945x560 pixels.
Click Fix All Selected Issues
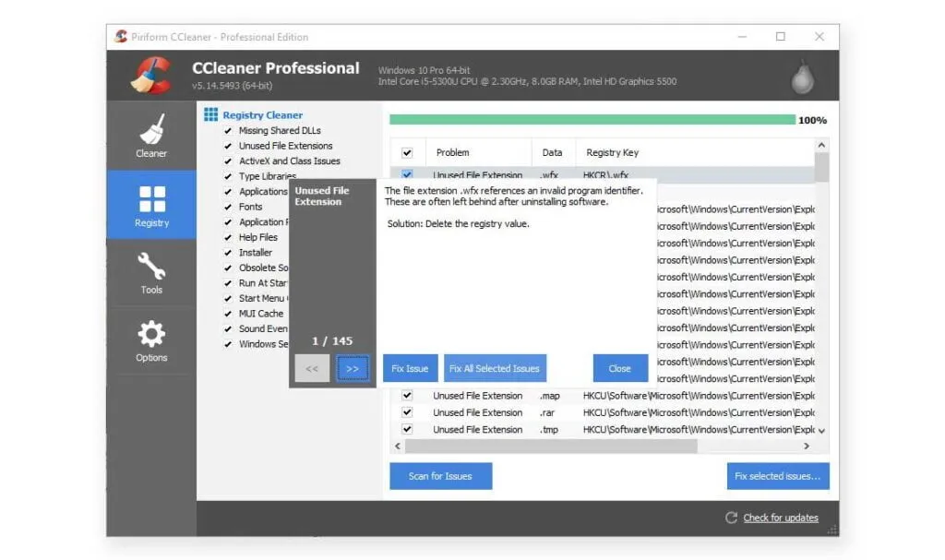pos(495,368)
